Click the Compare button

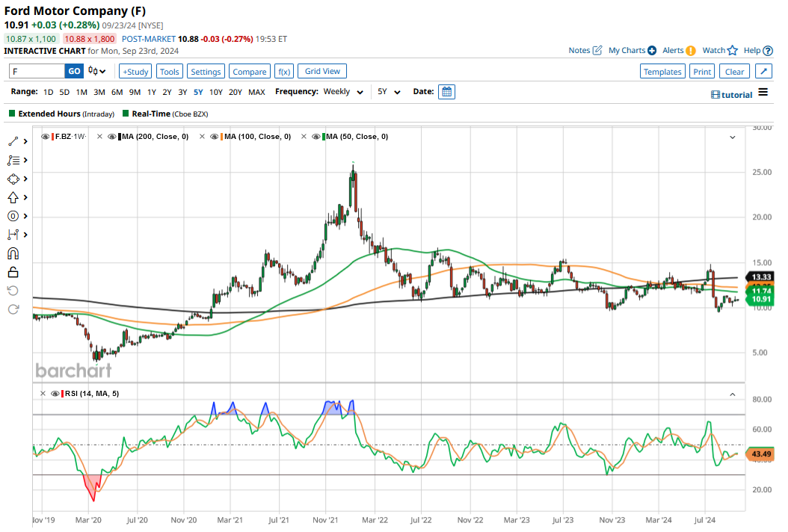click(x=249, y=71)
